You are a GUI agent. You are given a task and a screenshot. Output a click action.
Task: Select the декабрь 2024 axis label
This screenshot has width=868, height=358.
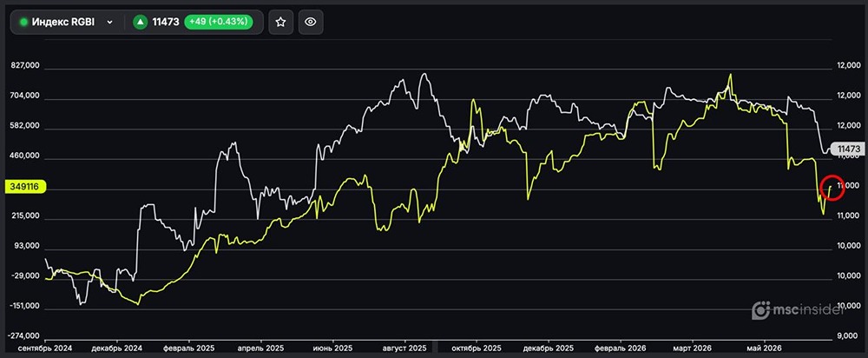(117, 348)
